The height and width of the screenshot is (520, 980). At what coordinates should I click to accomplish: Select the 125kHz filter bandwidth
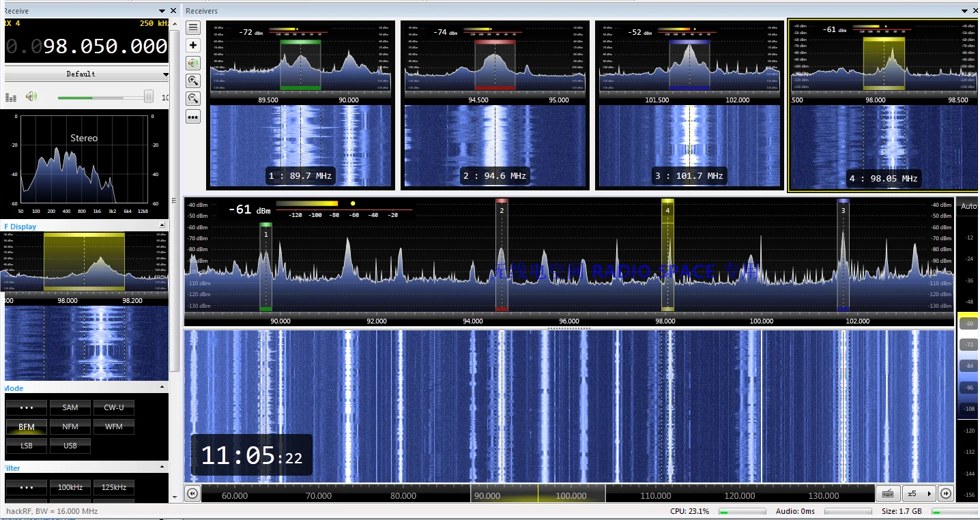pos(114,487)
